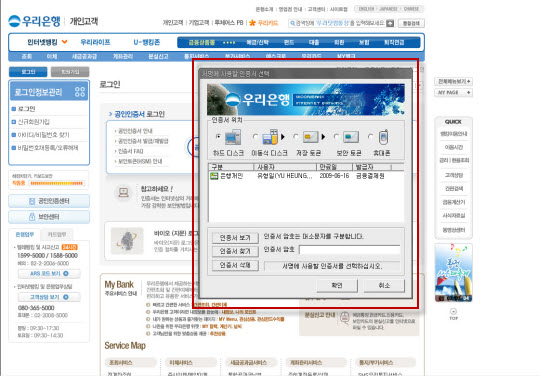Select the 휴대폰 radio button

pos(371,136)
